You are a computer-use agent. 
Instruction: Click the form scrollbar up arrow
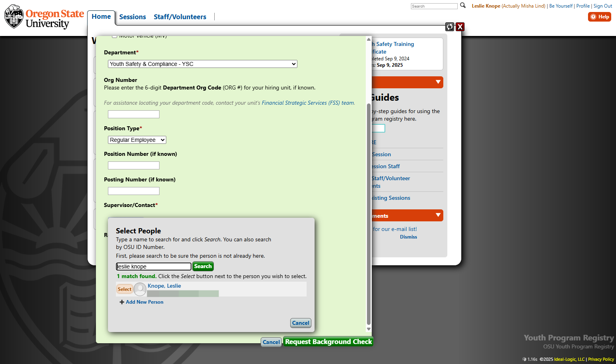coord(369,39)
